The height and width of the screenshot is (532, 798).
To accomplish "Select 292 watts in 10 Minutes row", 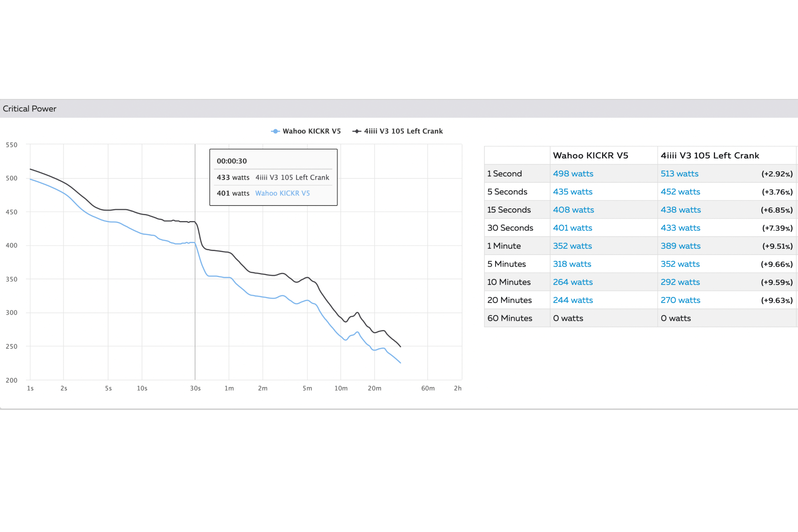I will (x=680, y=282).
